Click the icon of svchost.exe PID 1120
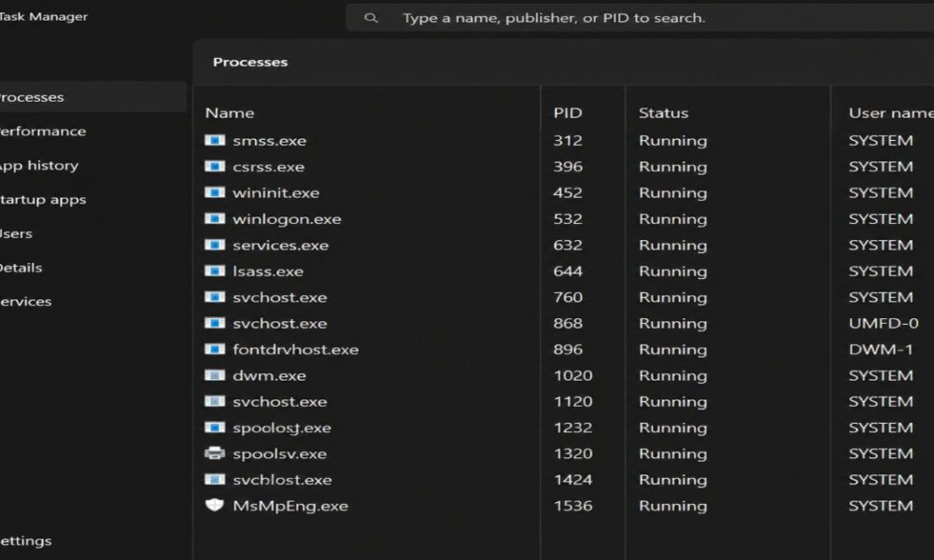 coord(215,401)
